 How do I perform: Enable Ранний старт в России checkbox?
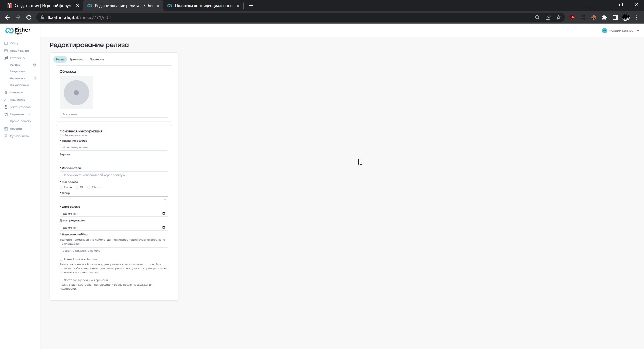(61, 259)
